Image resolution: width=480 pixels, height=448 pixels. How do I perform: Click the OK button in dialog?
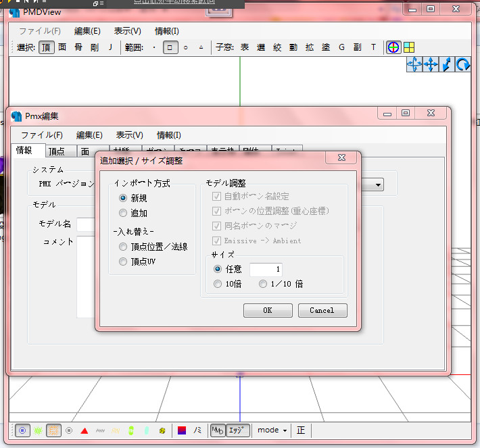point(268,310)
